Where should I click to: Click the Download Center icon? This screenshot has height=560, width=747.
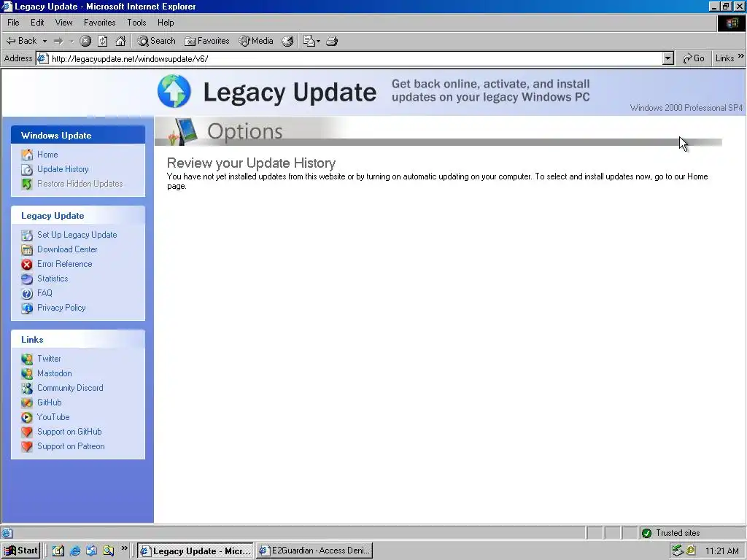point(27,249)
